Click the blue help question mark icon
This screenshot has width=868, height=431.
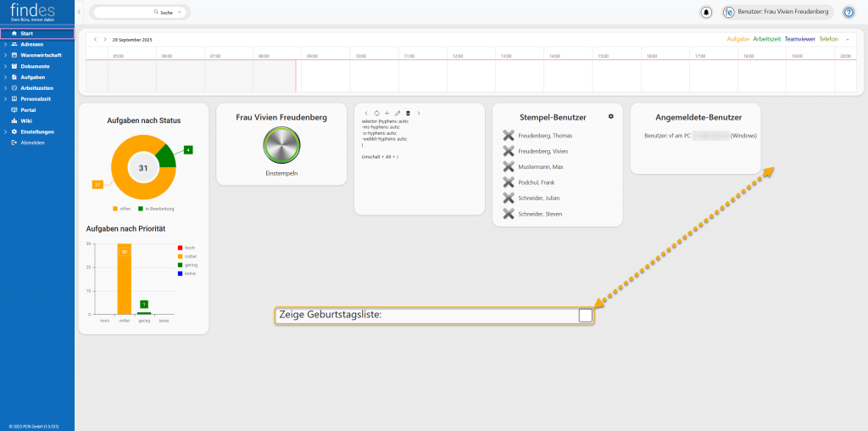pos(849,13)
